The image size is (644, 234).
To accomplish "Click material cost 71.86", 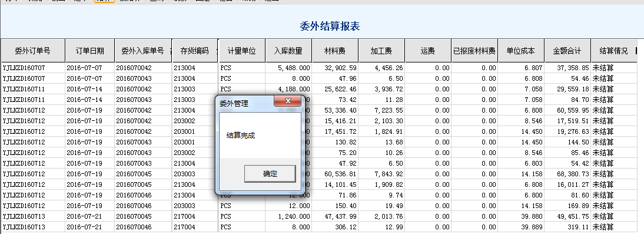I will [x=335, y=195].
